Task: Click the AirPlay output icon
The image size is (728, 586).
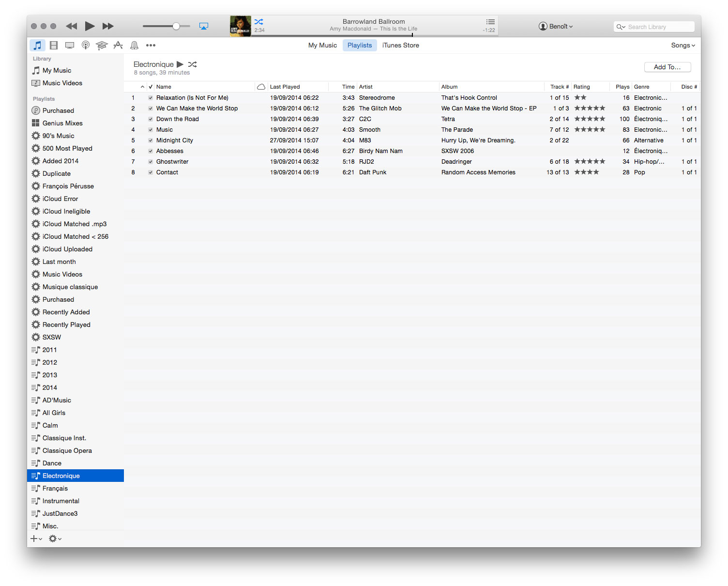Action: [204, 26]
